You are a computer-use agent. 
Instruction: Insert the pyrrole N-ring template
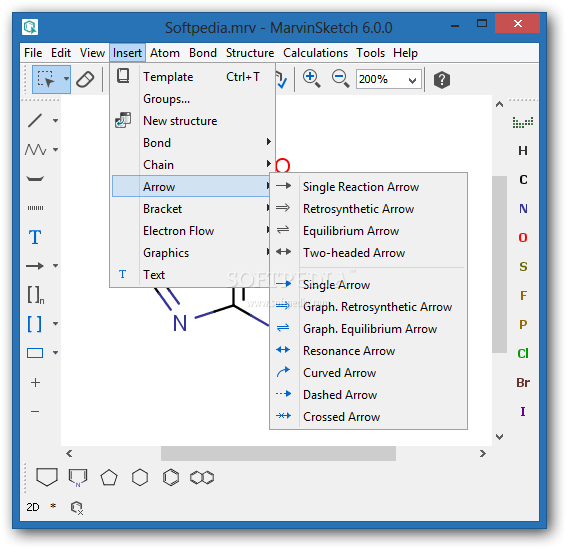(78, 478)
